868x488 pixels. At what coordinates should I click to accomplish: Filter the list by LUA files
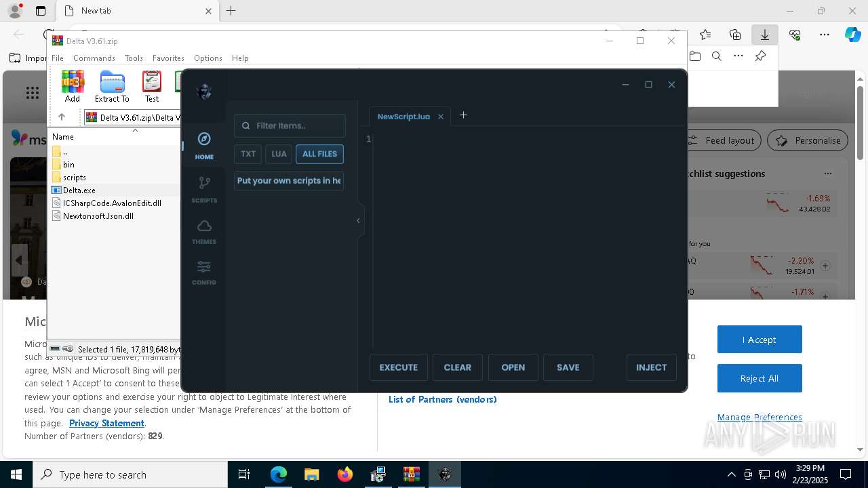coord(279,154)
